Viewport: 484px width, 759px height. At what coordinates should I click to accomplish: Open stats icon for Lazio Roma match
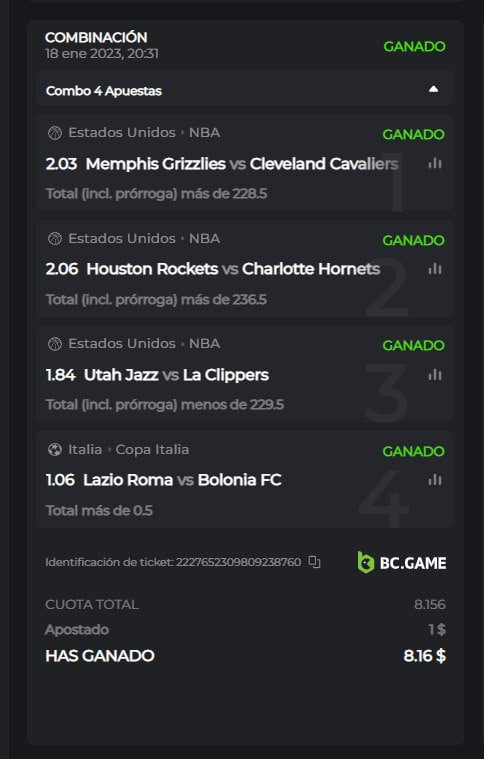(435, 480)
